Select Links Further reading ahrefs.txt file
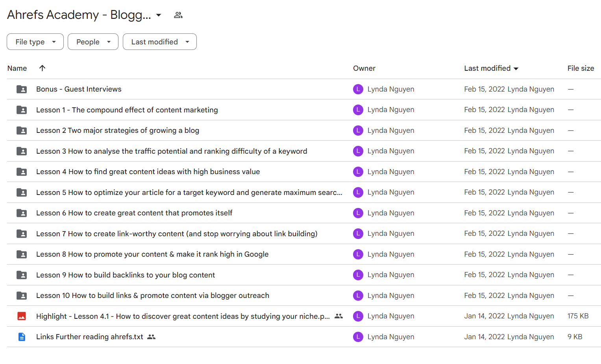601x364 pixels. tap(90, 337)
